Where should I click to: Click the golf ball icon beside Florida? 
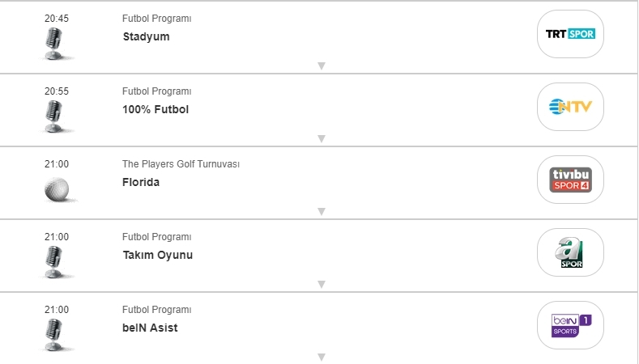(x=57, y=188)
